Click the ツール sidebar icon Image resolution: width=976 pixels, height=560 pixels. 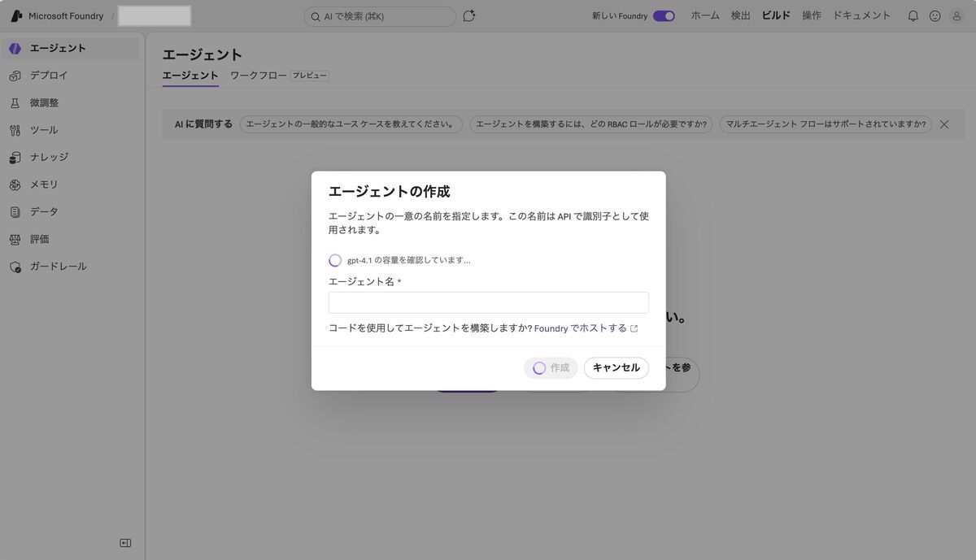15,130
